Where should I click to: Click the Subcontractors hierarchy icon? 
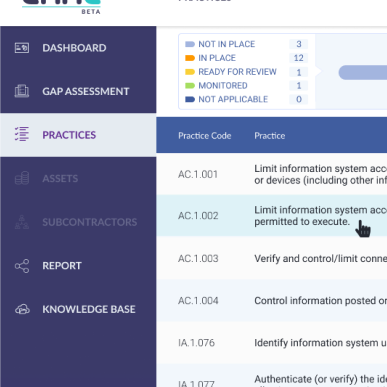(22, 222)
